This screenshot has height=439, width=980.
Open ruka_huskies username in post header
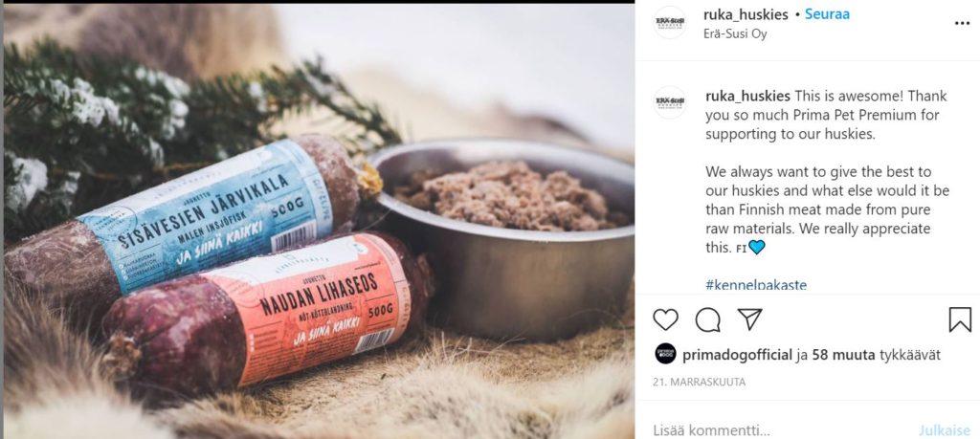746,14
